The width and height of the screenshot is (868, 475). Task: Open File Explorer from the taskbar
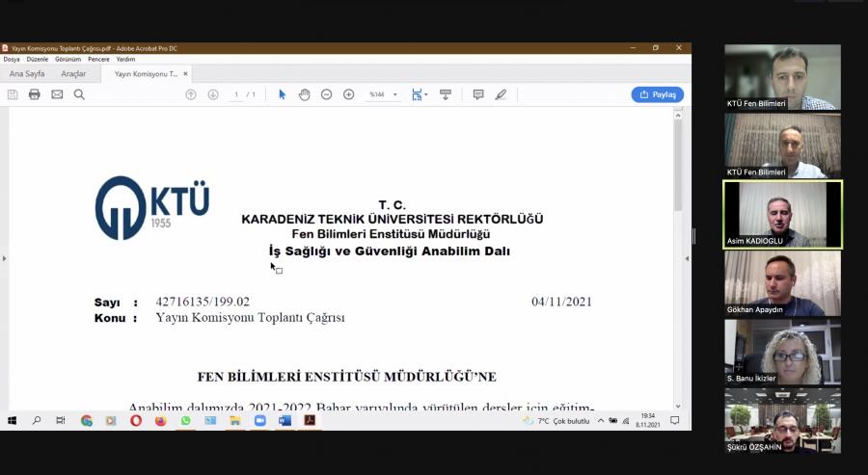(234, 421)
